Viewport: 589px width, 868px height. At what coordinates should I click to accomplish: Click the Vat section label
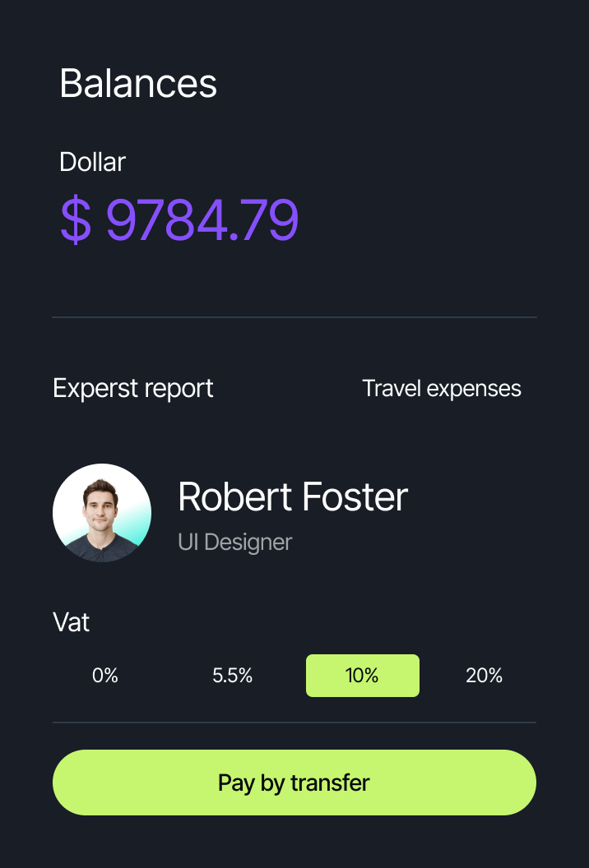(71, 622)
